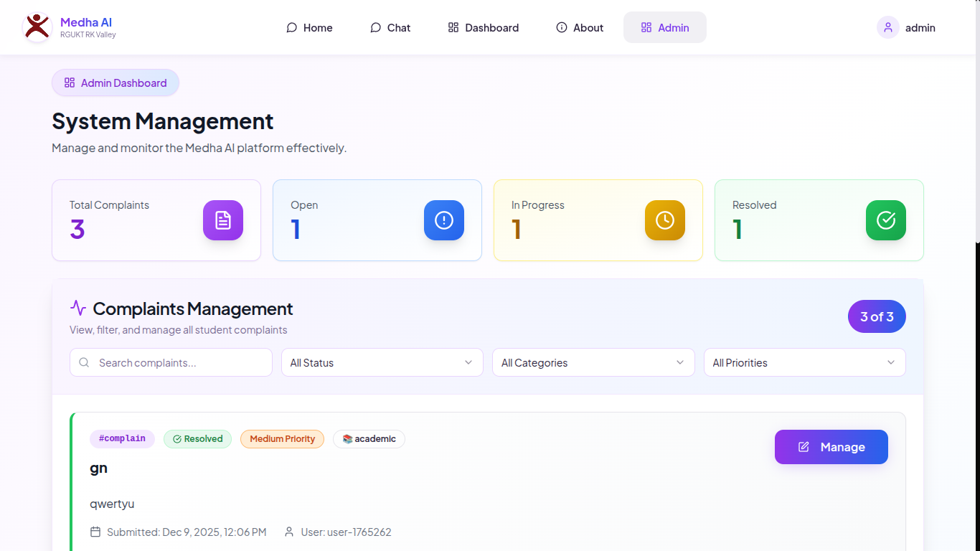The image size is (980, 551).
Task: Click the blue Open alert icon
Action: click(444, 220)
